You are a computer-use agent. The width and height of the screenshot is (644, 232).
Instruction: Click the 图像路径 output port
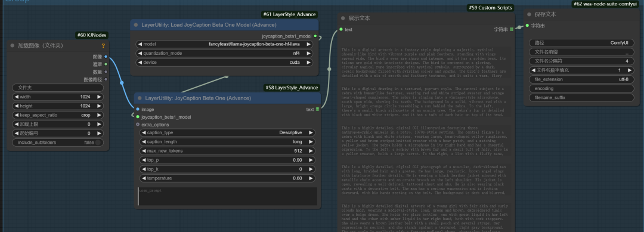[106, 79]
